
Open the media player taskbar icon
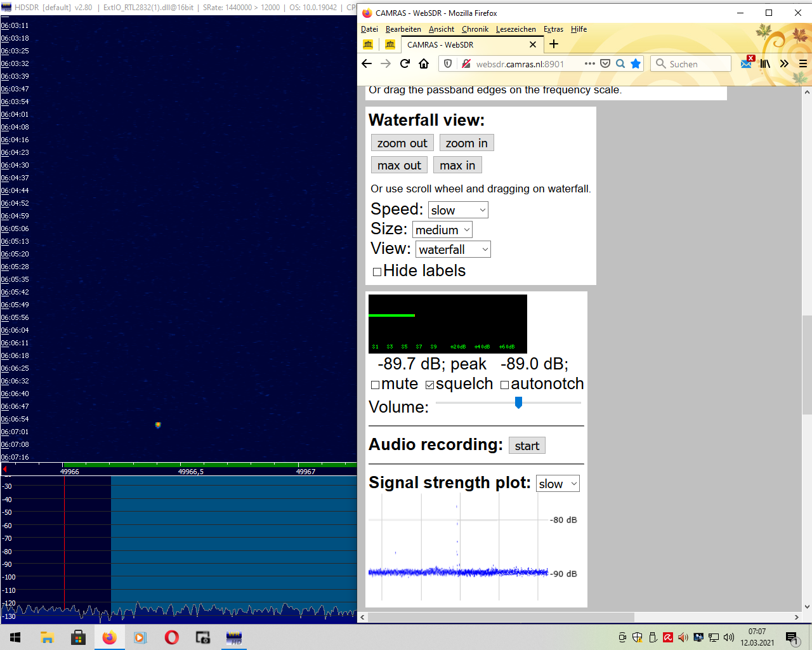point(140,637)
